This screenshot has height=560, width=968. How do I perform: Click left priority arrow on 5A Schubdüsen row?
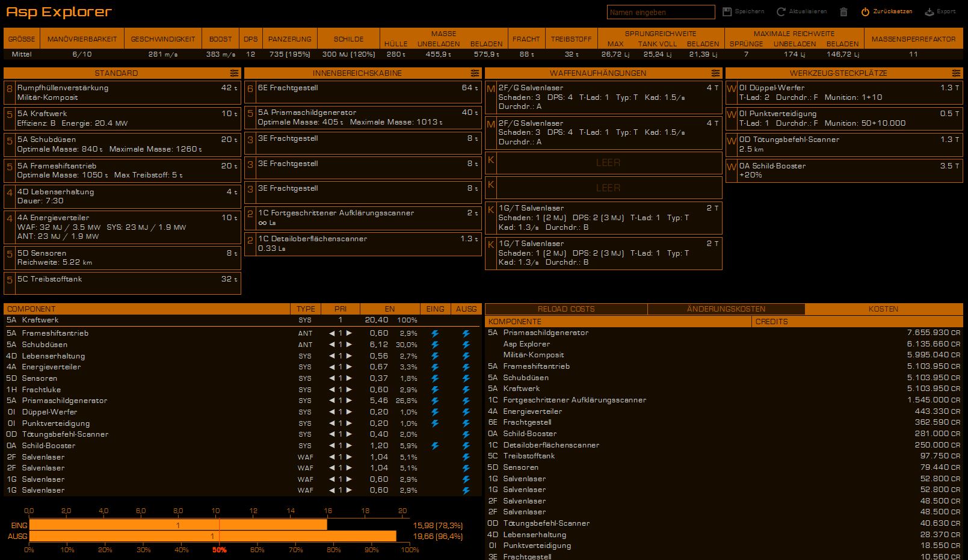[x=331, y=345]
